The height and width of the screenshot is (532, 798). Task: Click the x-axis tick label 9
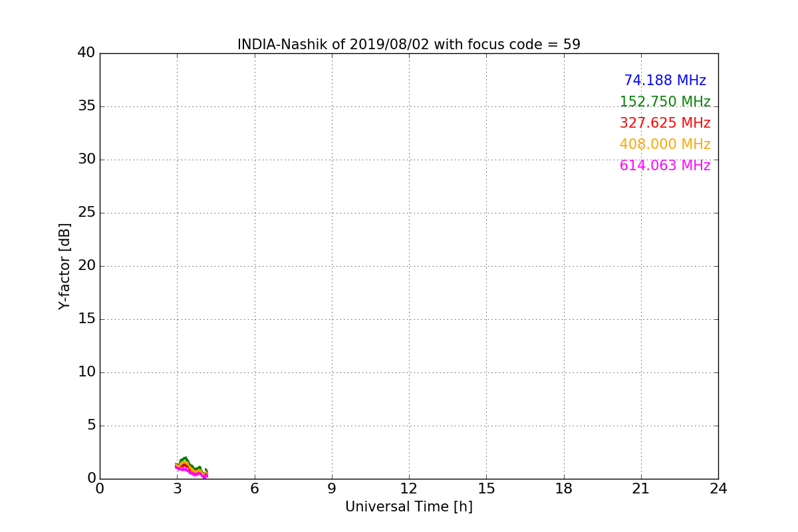click(x=332, y=489)
